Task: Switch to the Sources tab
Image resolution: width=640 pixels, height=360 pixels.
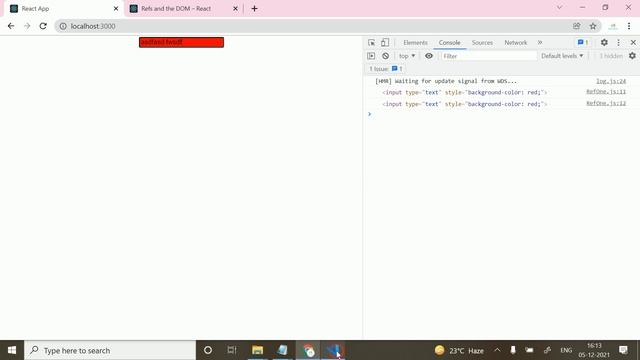Action: (482, 42)
